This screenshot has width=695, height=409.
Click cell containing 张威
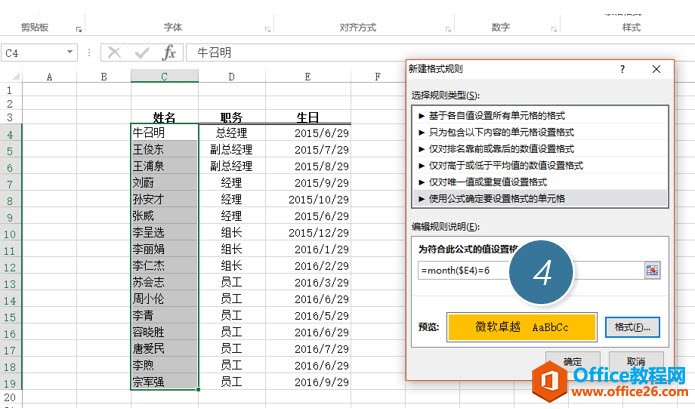(164, 216)
